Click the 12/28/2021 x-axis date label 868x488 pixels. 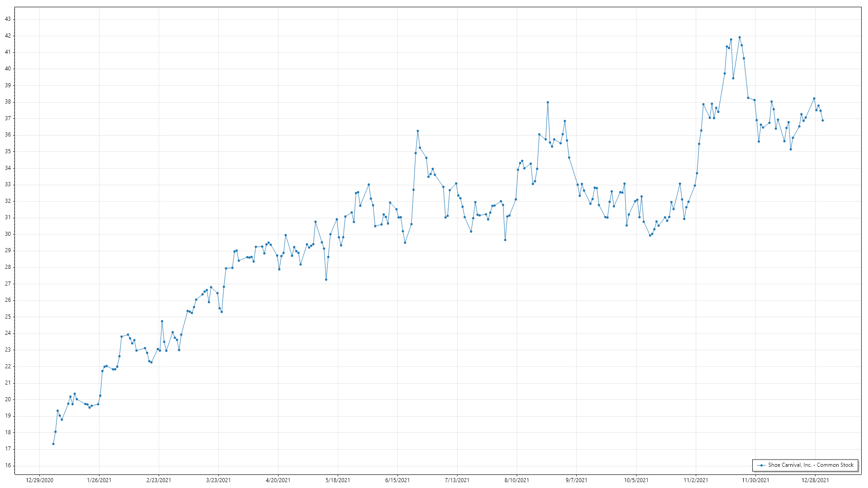[x=815, y=480]
